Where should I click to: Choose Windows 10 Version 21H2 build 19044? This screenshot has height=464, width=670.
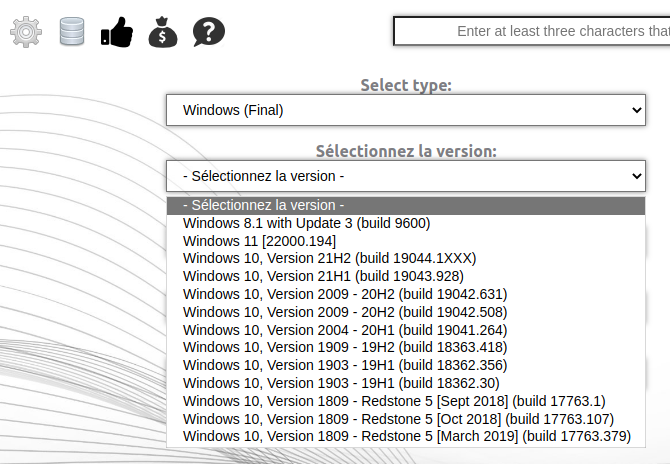click(x=330, y=258)
